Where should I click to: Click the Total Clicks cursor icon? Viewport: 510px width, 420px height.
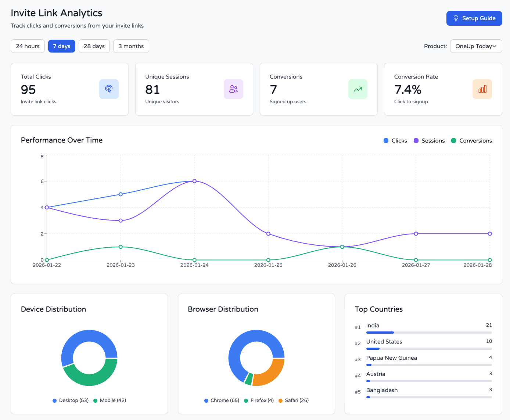109,89
